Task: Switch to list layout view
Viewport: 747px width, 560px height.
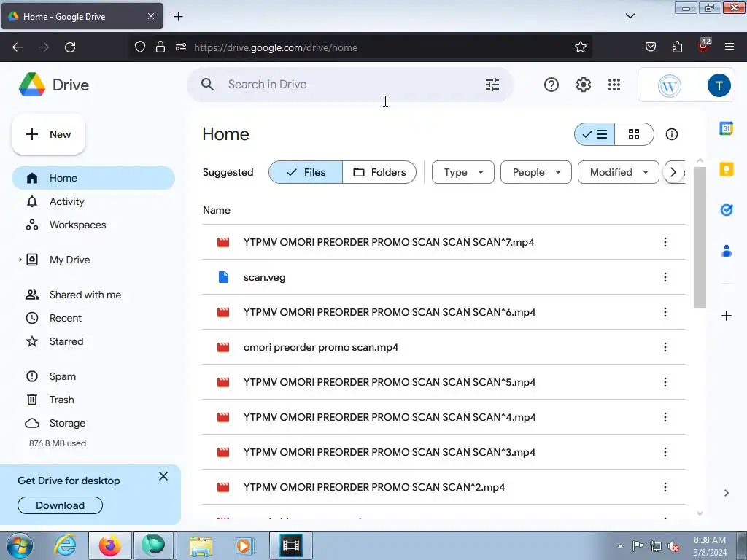Action: point(595,134)
